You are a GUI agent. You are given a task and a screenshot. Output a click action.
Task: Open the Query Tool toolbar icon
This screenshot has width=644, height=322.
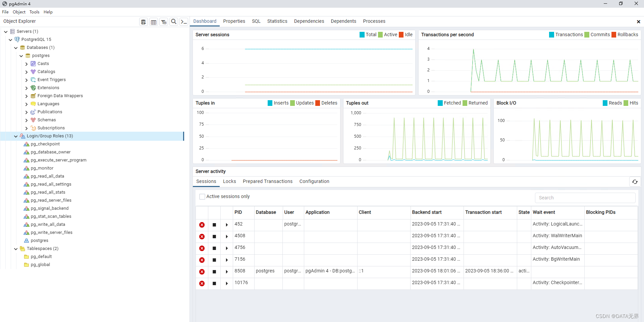(x=144, y=22)
